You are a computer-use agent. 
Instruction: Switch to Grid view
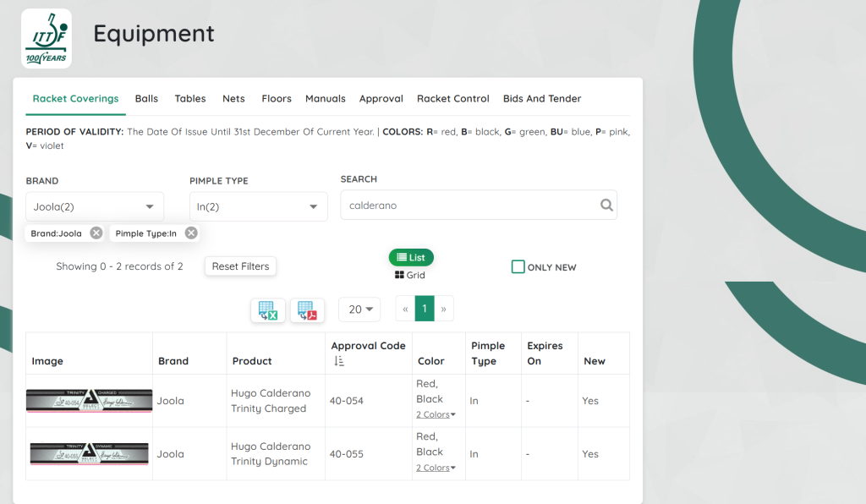[410, 276]
